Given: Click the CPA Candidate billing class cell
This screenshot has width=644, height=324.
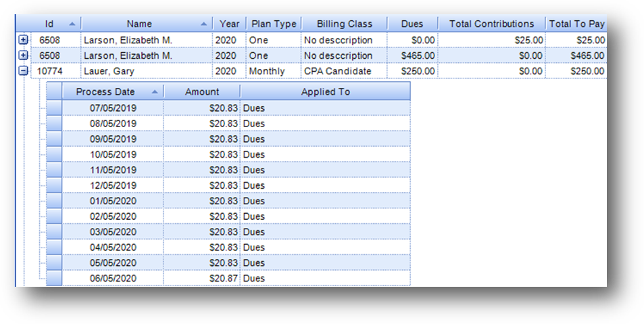Looking at the screenshot, I should (344, 71).
